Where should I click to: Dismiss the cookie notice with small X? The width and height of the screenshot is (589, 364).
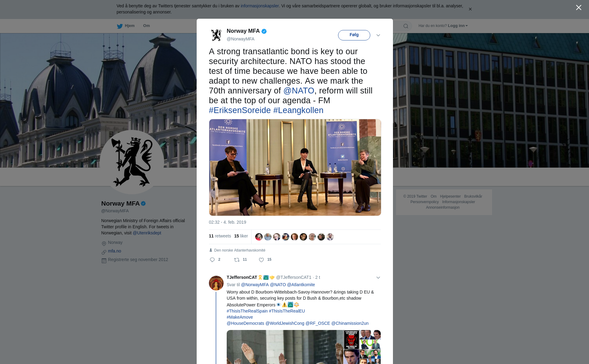pos(470,9)
